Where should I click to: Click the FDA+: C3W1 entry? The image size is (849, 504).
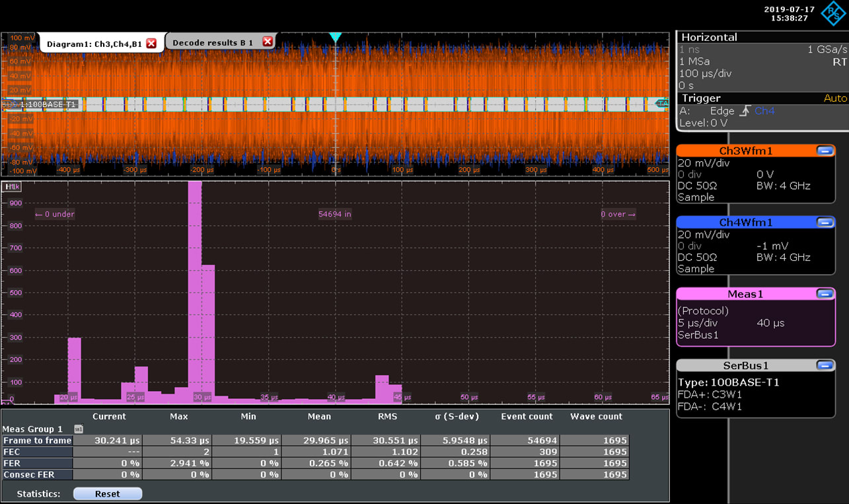point(710,394)
